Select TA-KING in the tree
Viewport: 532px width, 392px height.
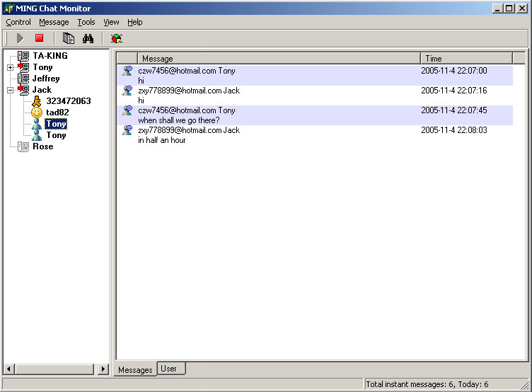50,56
